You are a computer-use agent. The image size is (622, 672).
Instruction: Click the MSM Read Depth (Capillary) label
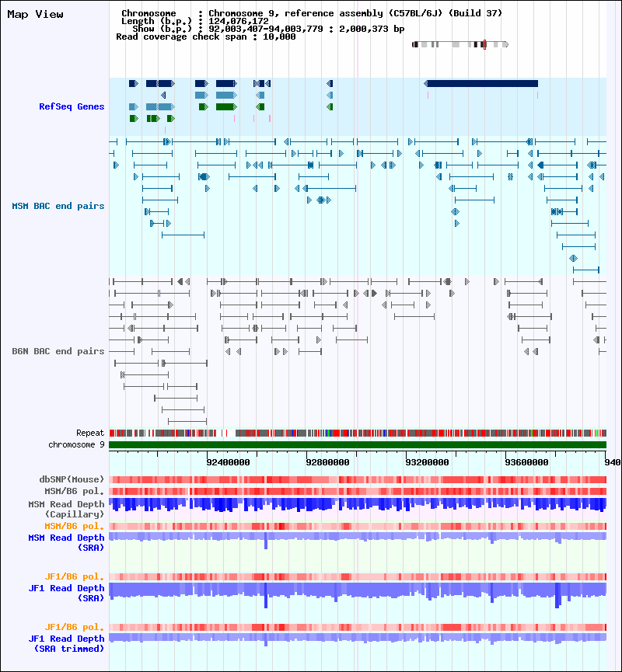[67, 509]
